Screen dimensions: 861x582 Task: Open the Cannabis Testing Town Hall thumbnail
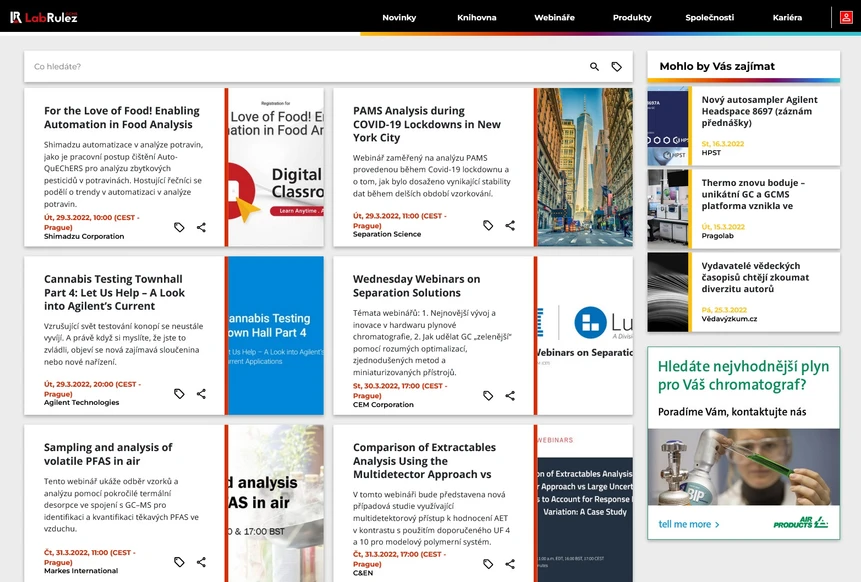tap(276, 335)
